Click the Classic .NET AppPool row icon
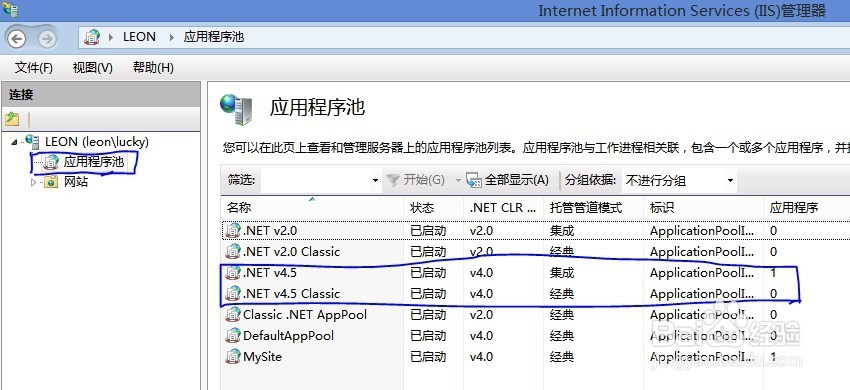This screenshot has width=850, height=390. [233, 315]
